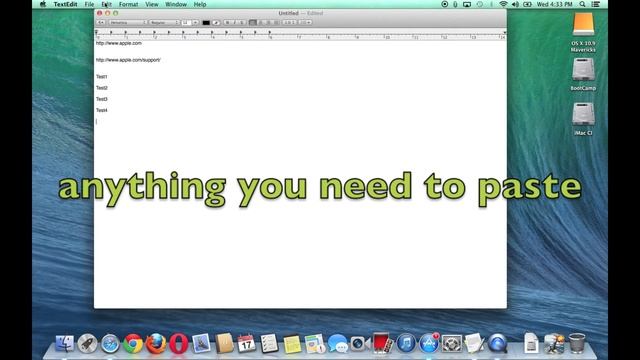Open Photo Booth from the dock
640x360 pixels.
pos(382,343)
